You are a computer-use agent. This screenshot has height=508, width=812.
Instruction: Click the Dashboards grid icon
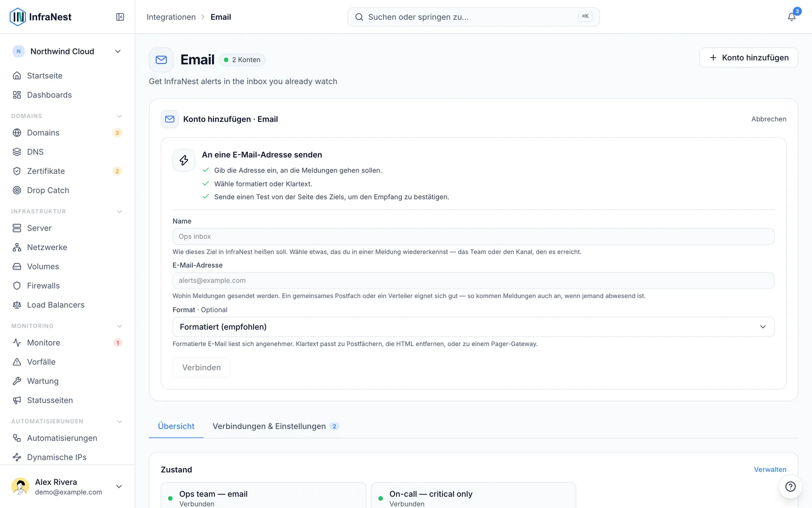click(17, 95)
